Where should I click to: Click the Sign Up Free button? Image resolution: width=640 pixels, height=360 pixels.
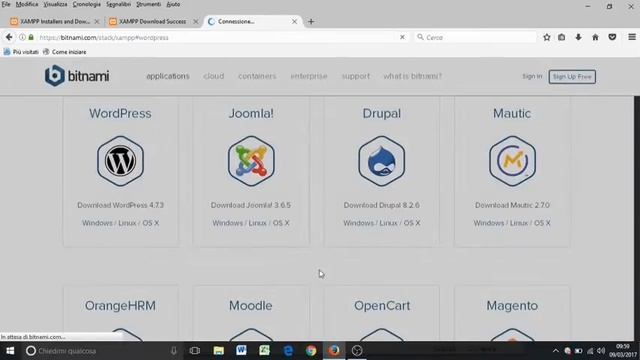coord(572,77)
